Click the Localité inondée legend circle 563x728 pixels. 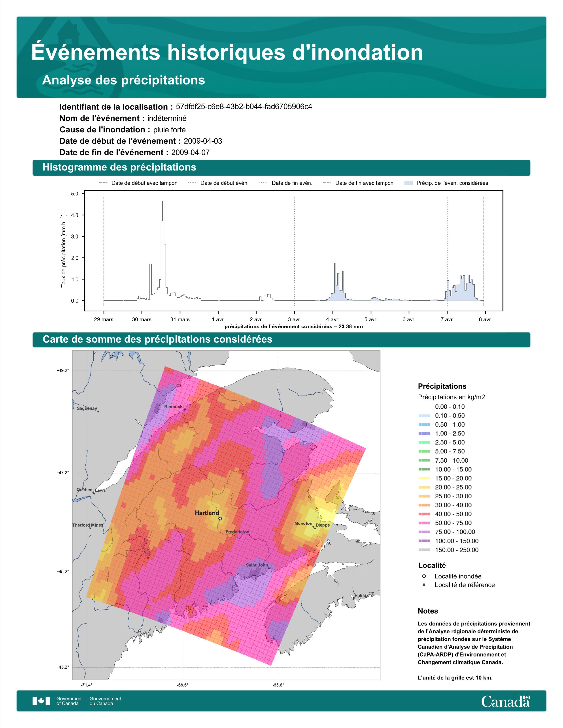point(424,576)
